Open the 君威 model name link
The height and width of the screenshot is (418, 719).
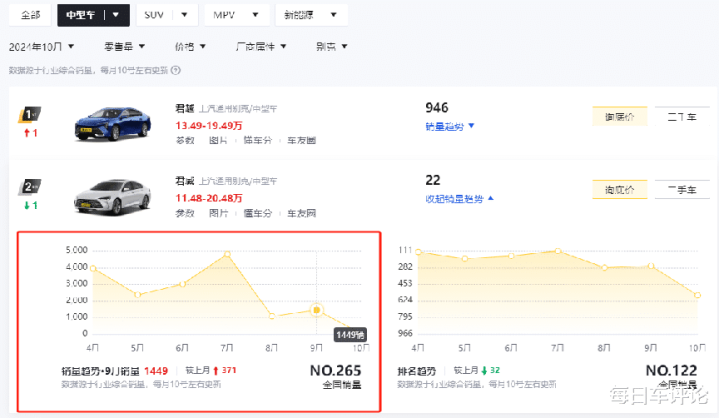185,181
